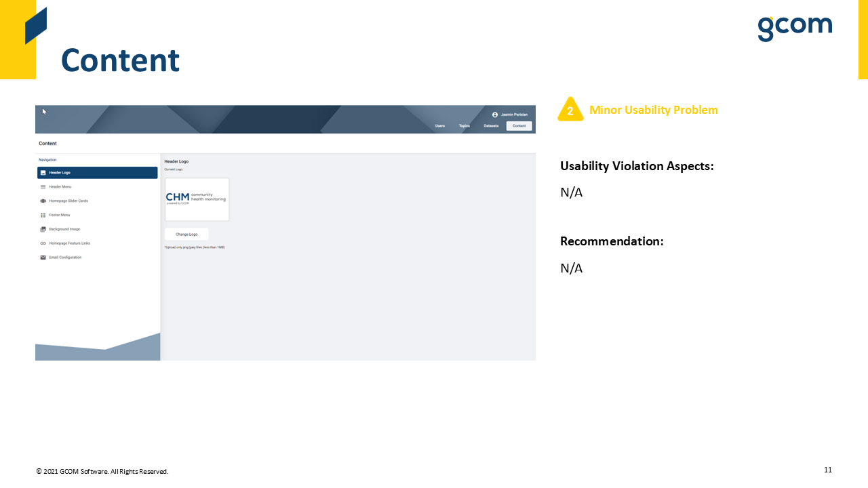Open Background Image via its picture icon
Screen dimensions: 868x488
(x=43, y=229)
